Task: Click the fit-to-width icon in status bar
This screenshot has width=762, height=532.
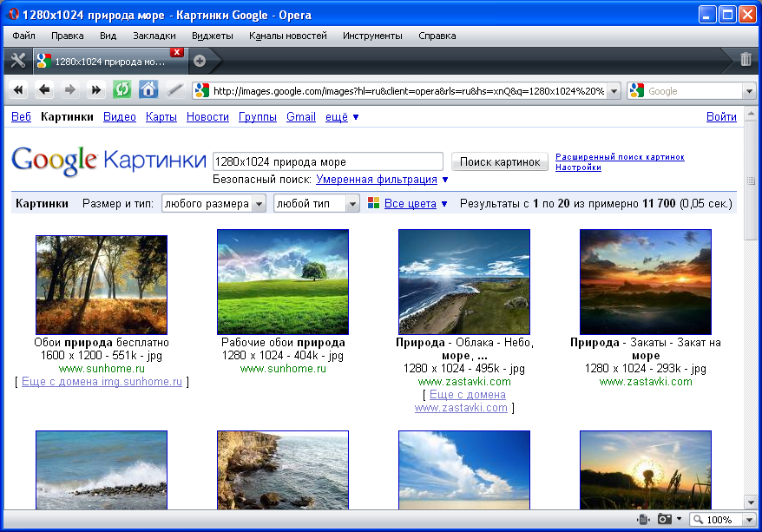Action: (x=643, y=519)
